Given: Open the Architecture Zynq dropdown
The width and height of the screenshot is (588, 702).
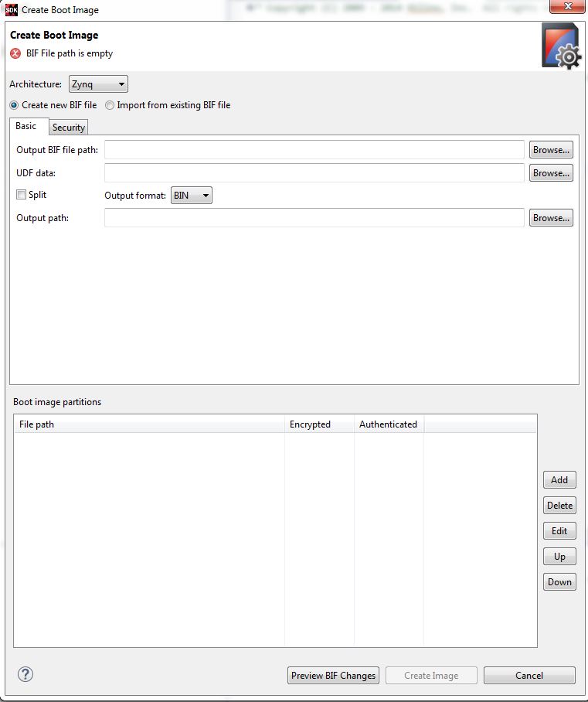Looking at the screenshot, I should [x=98, y=84].
